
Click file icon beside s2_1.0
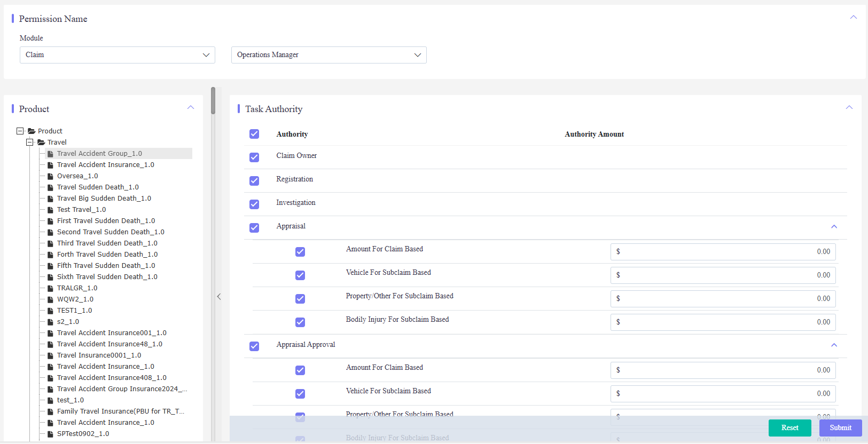click(50, 322)
